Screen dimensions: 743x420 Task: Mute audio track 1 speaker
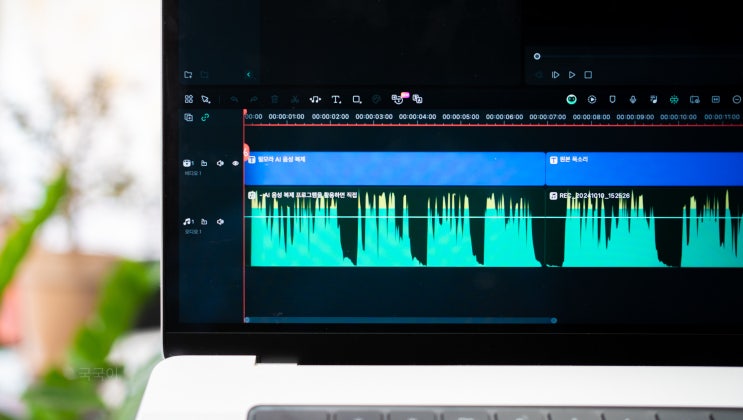coord(220,221)
